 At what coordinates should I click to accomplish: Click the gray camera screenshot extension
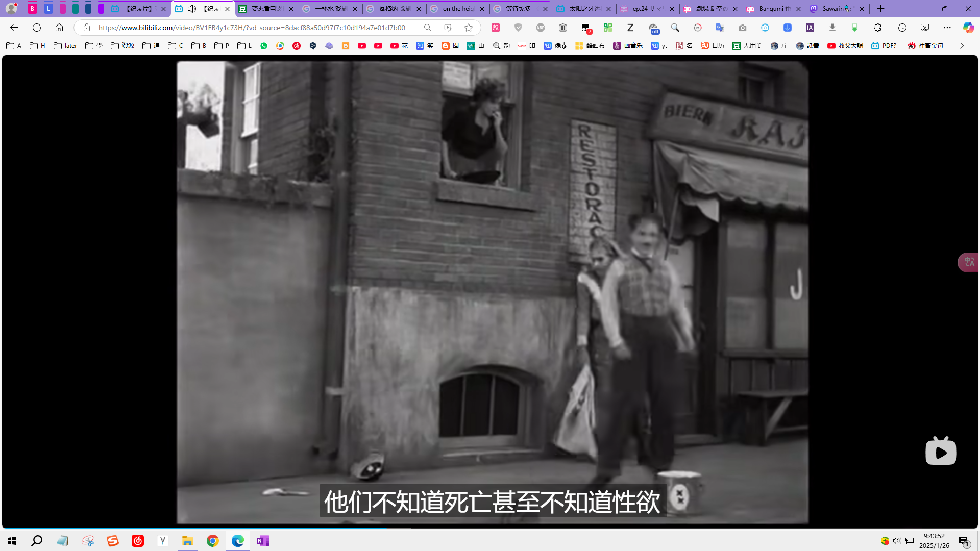point(743,28)
